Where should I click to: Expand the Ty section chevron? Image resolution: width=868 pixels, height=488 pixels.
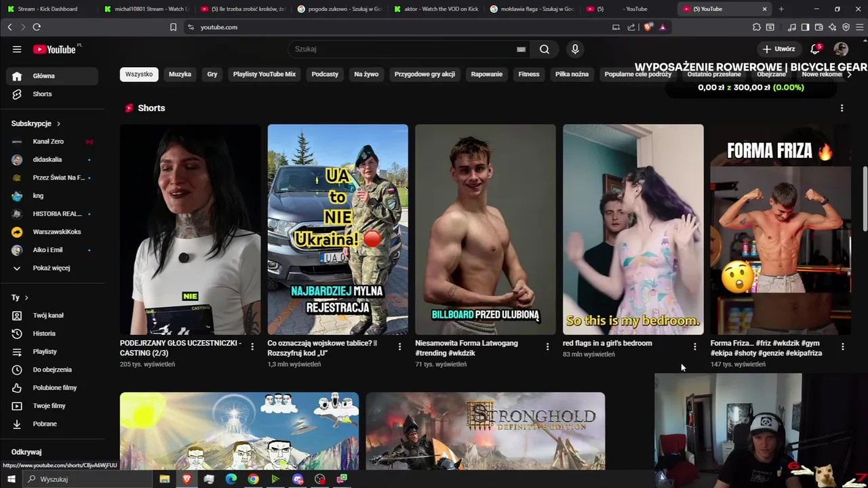26,298
